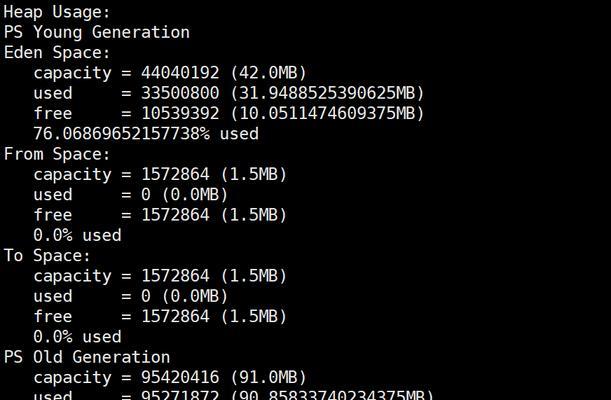This screenshot has width=611, height=400.
Task: Click '0.0% used' under To Space
Action: pos(77,336)
